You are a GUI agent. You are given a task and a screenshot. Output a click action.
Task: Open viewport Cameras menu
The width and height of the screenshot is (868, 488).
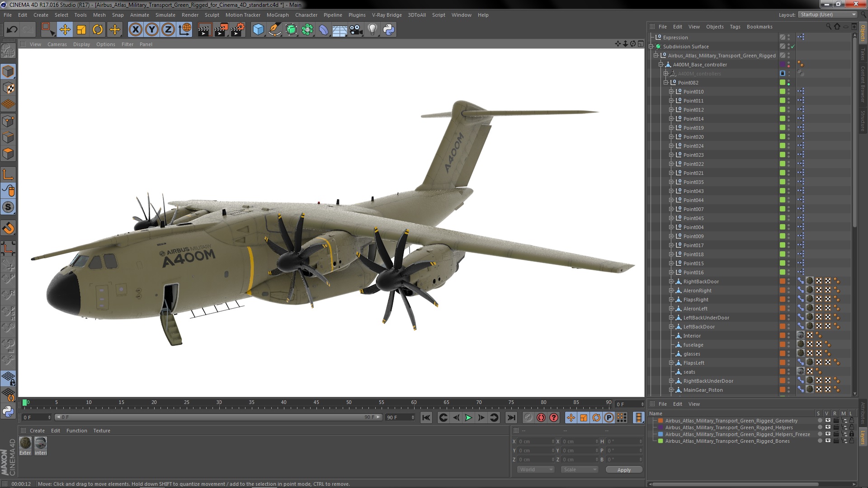pos(57,44)
